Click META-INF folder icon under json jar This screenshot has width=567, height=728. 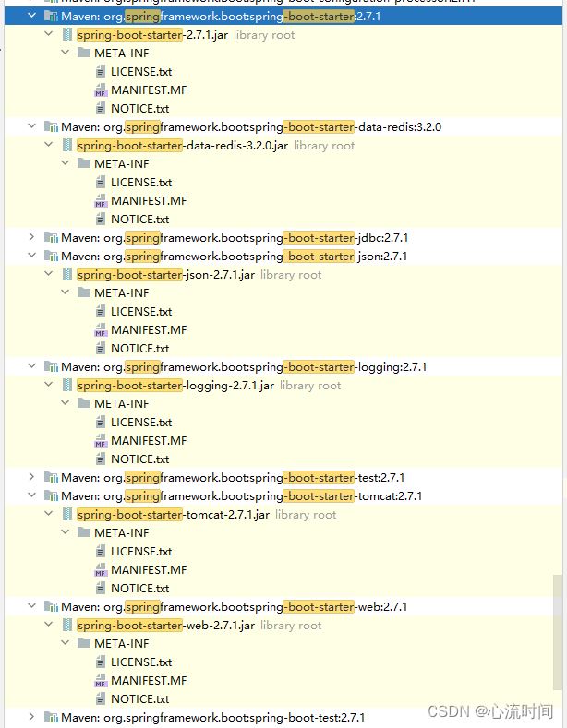(x=84, y=292)
